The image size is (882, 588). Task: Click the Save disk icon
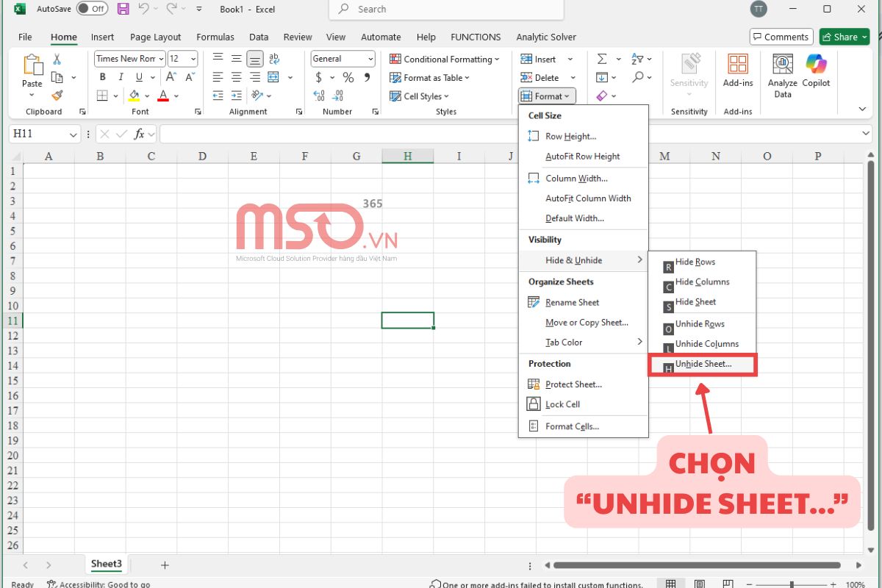click(x=123, y=9)
